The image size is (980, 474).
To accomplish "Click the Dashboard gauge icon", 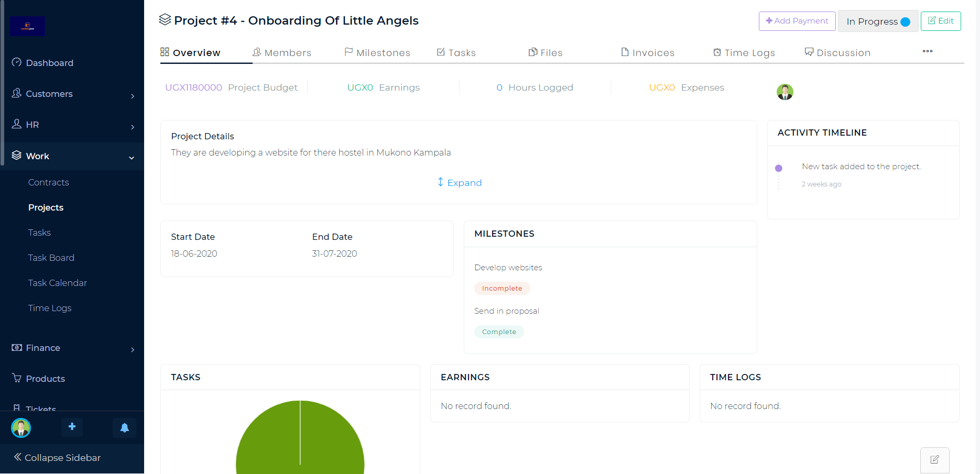I will tap(17, 62).
